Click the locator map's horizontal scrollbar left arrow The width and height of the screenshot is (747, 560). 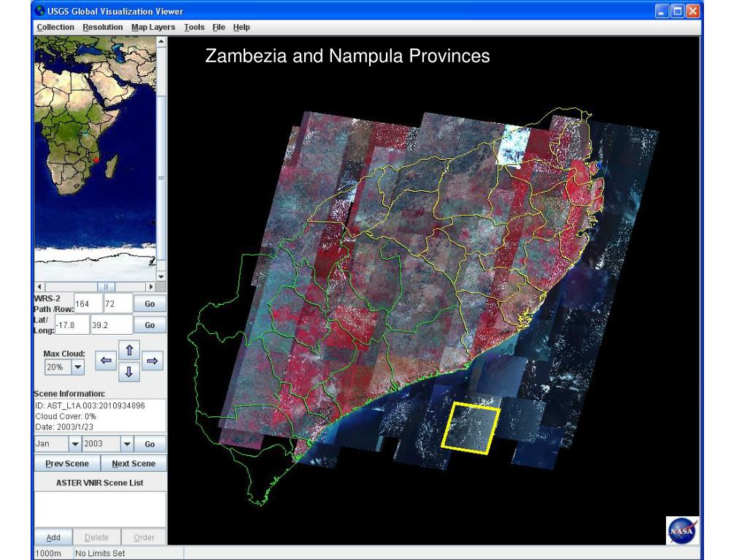[40, 287]
